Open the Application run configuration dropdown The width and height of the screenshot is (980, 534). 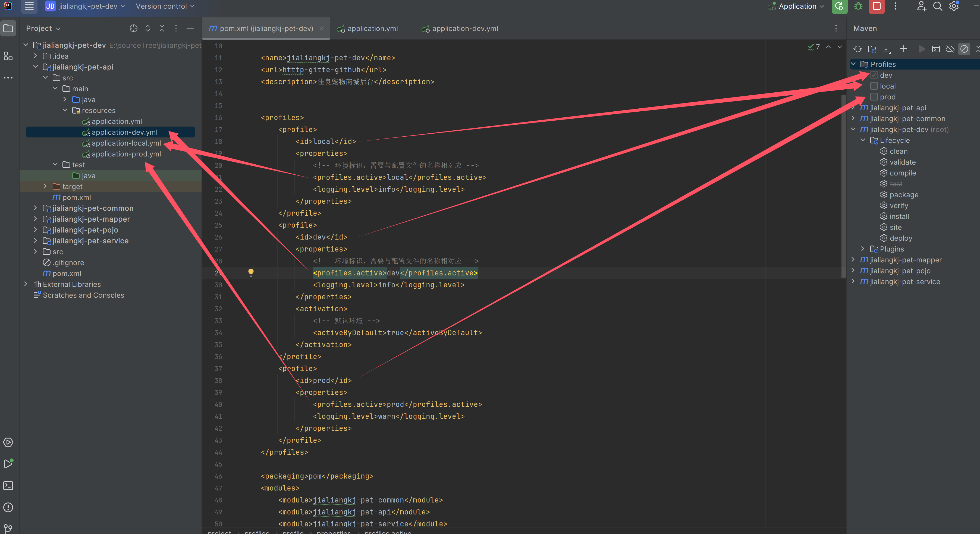(x=796, y=7)
